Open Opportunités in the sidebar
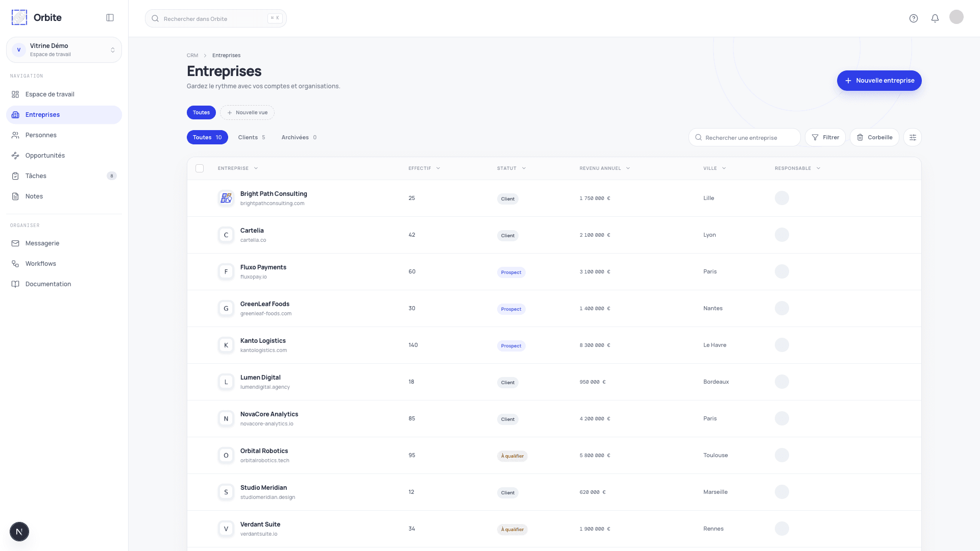The image size is (980, 551). tap(64, 156)
